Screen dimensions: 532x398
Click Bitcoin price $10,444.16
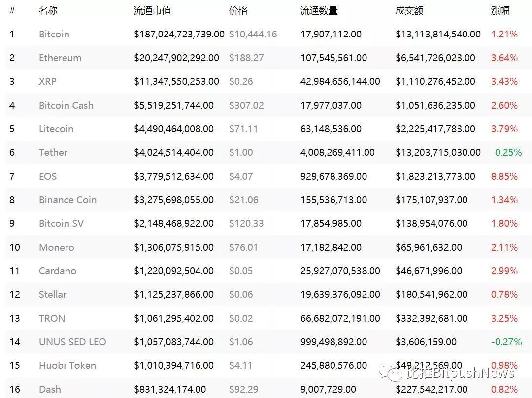(253, 34)
